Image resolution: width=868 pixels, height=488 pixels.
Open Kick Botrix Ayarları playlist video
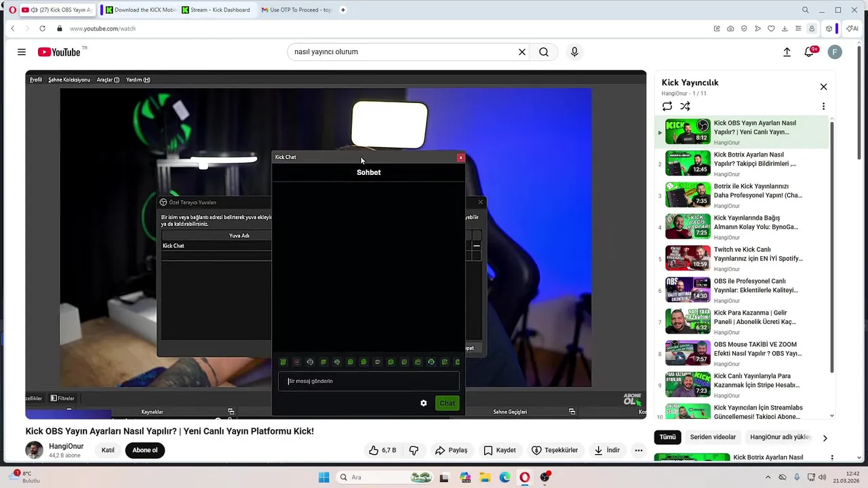point(742,163)
